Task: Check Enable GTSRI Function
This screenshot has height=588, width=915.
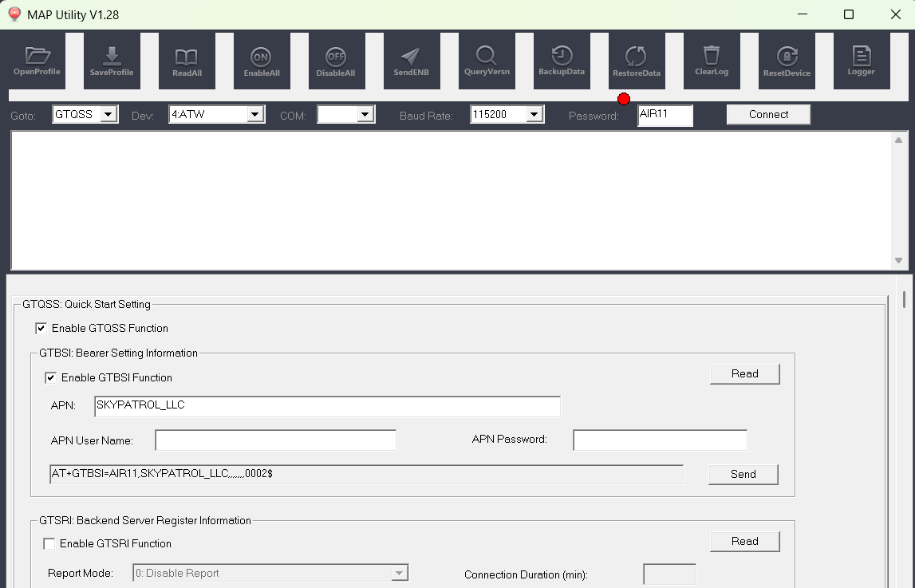Action: coord(49,543)
